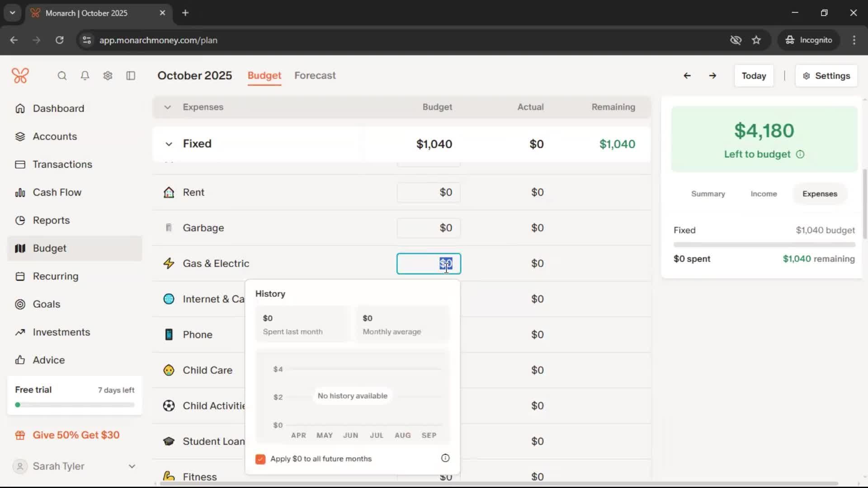Image resolution: width=868 pixels, height=488 pixels.
Task: Click the Monarch butterfly logo
Action: tap(20, 75)
